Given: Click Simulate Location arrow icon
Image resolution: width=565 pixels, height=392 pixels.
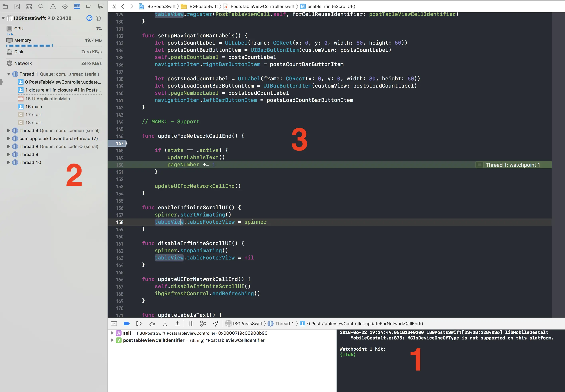Looking at the screenshot, I should click(x=215, y=324).
